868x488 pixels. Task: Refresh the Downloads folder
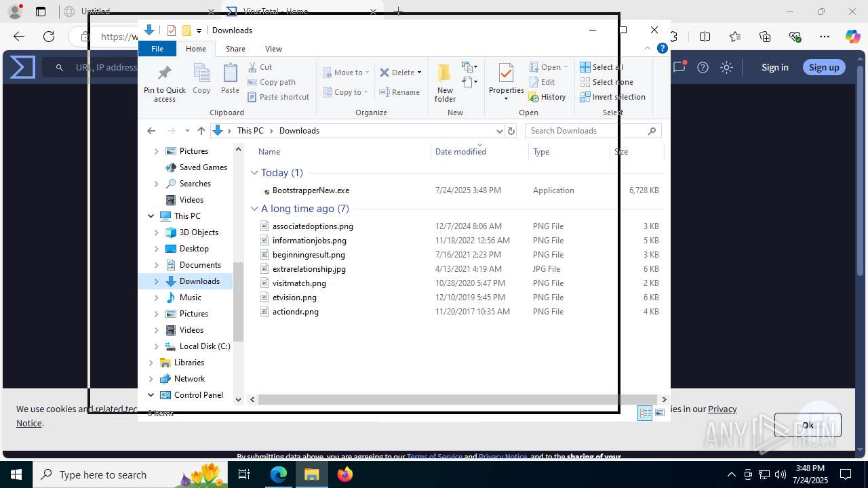[x=511, y=131]
